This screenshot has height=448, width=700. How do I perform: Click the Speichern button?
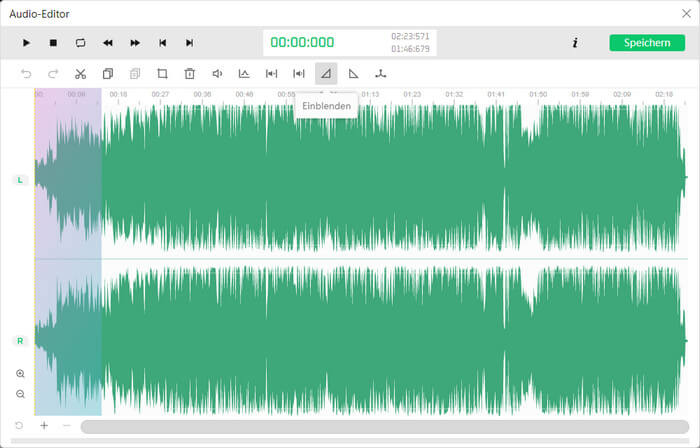[x=647, y=43]
